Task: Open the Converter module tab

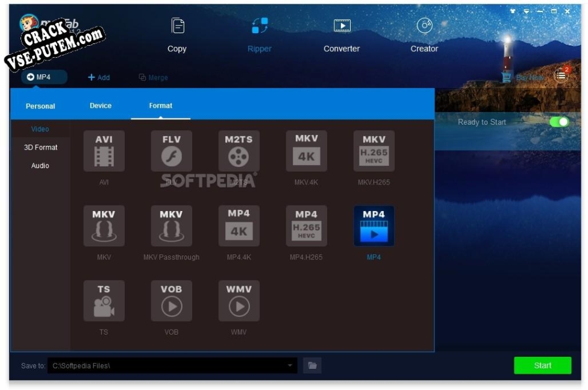Action: [x=342, y=35]
